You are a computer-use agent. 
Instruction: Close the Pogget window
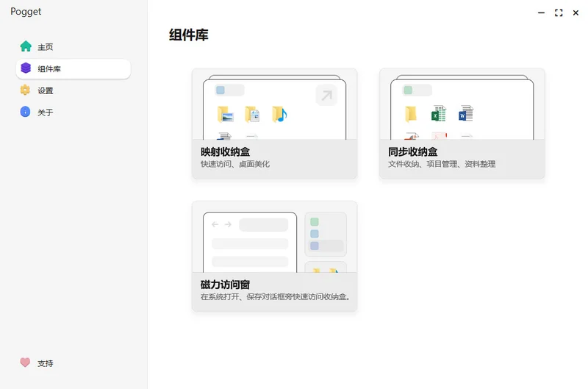576,13
